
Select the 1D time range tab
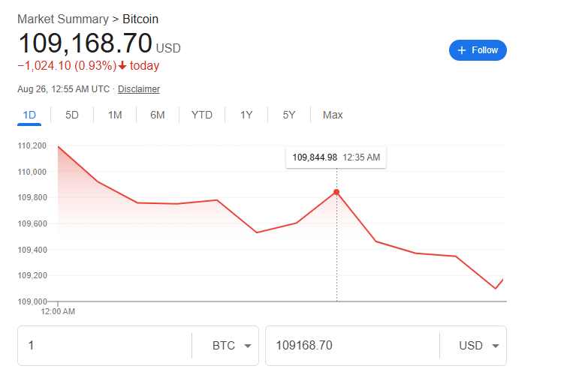click(29, 115)
